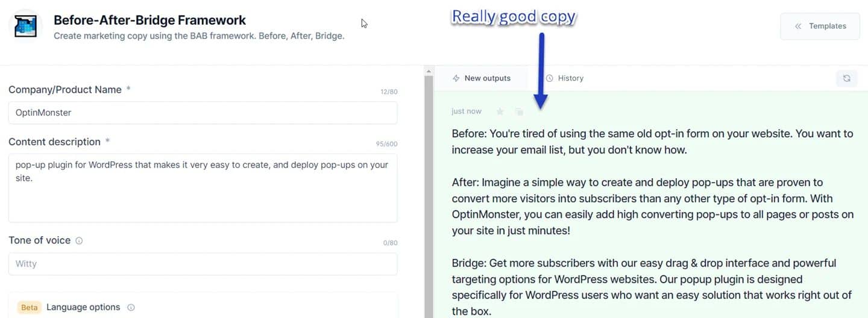Favorite the output with the star icon

[x=500, y=111]
